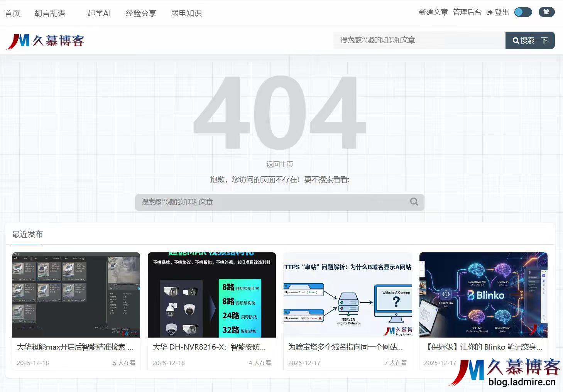Open the 经验分享 section
The height and width of the screenshot is (392, 563).
[x=140, y=13]
